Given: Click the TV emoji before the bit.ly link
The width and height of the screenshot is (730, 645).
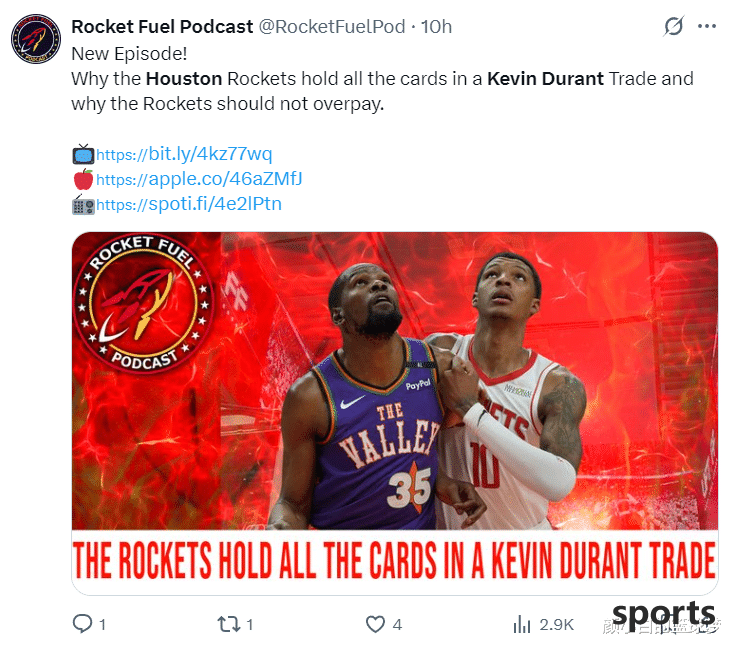Looking at the screenshot, I should click(83, 154).
